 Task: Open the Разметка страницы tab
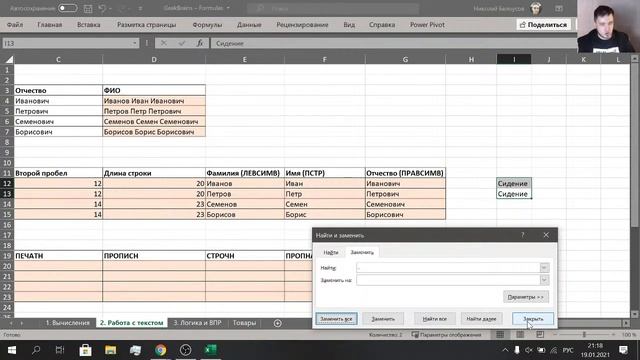pos(147,25)
